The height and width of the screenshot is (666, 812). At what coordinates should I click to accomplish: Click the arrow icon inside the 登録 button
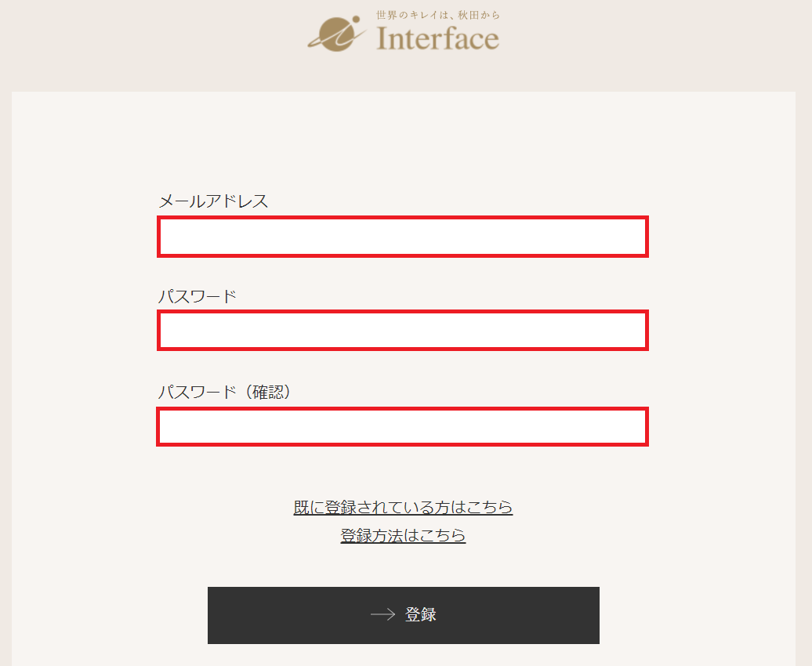pos(382,615)
